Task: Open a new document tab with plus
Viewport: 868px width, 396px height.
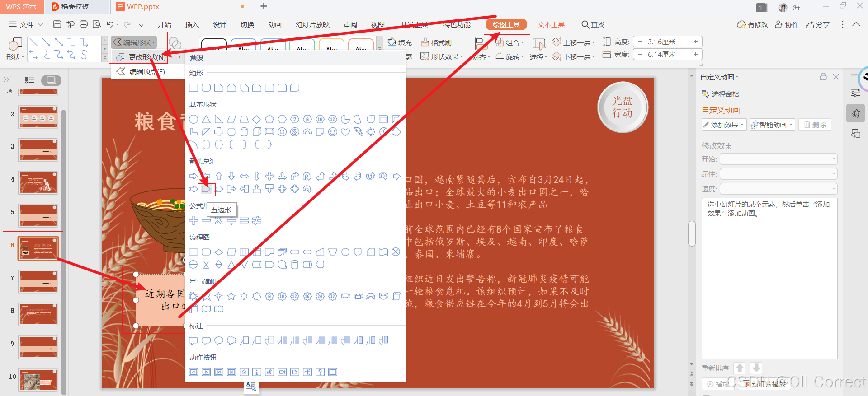Action: (x=264, y=6)
